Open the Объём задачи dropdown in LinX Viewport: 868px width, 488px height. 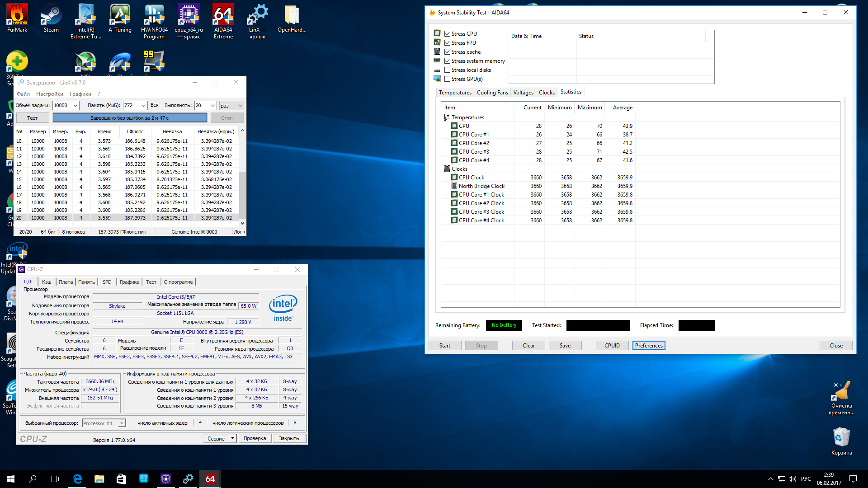(x=75, y=106)
